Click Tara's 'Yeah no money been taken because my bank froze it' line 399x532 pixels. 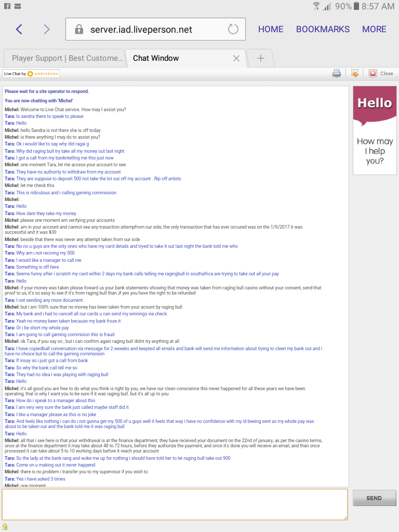62,321
